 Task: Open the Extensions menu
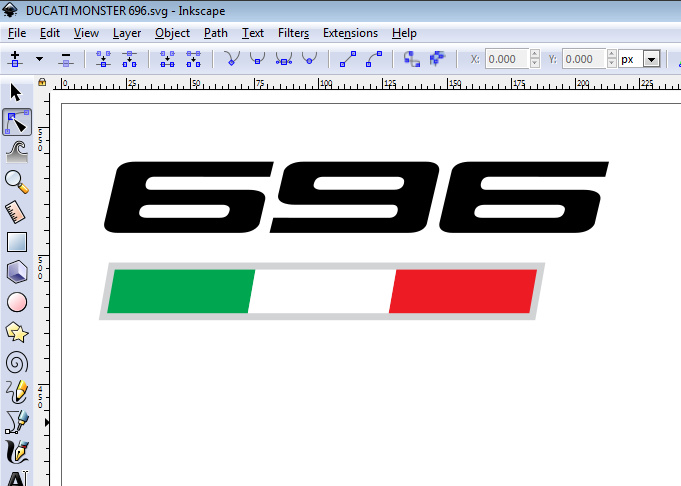click(350, 33)
